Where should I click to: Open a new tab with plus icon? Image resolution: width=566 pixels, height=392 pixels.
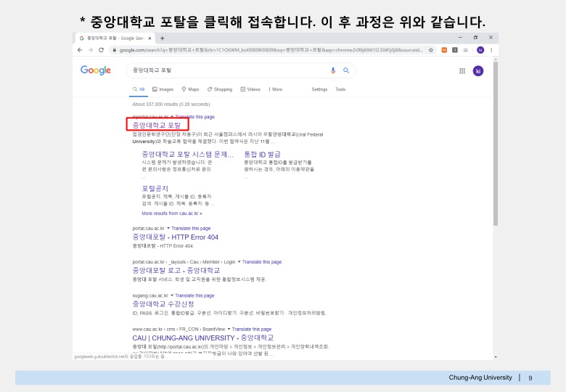163,38
